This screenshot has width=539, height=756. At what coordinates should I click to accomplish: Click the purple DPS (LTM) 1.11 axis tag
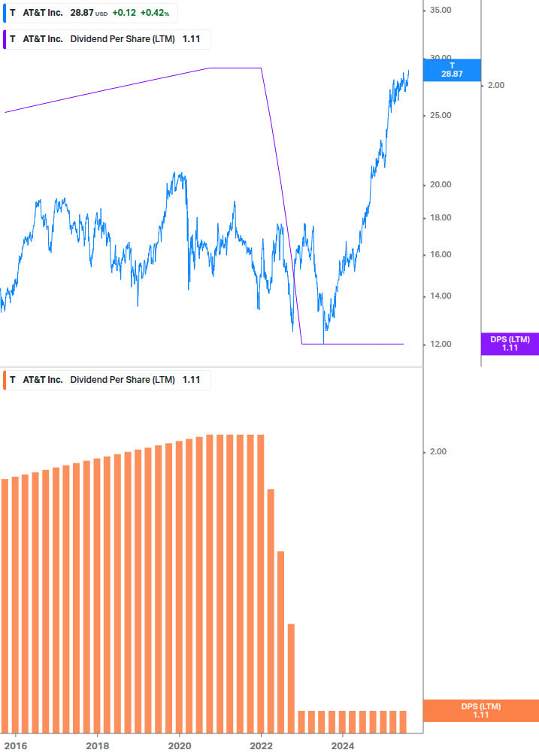click(x=510, y=344)
